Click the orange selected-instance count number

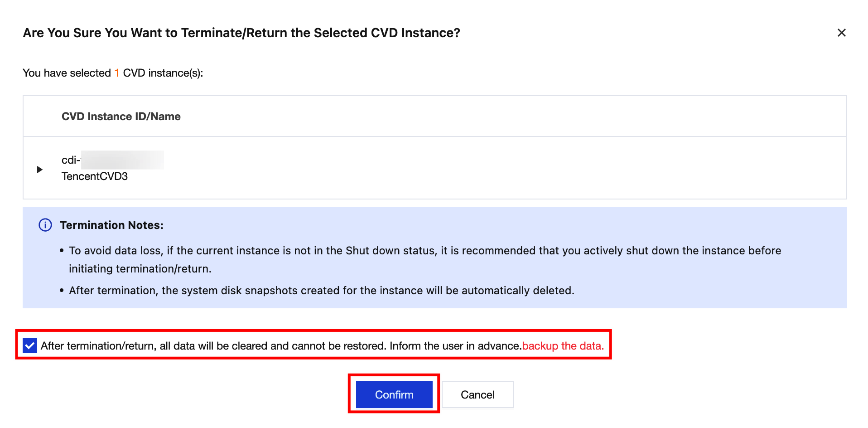tap(117, 73)
